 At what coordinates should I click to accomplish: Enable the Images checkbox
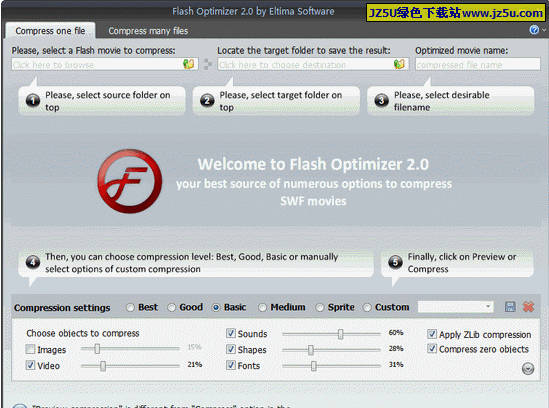click(30, 349)
